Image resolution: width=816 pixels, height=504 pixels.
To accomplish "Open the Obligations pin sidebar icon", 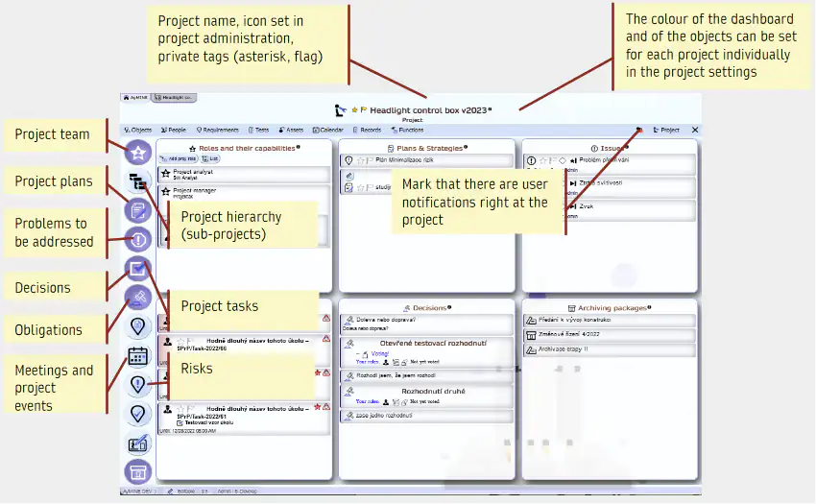I will point(137,326).
